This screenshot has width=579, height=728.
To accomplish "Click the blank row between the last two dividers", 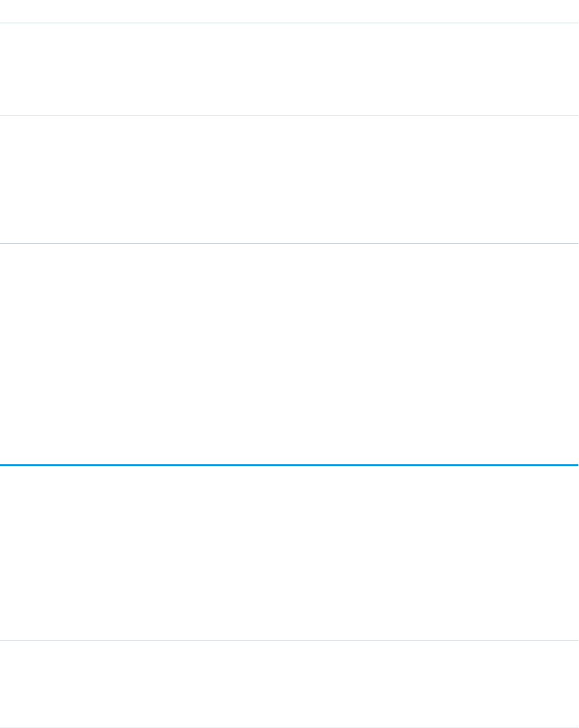I will click(289, 684).
